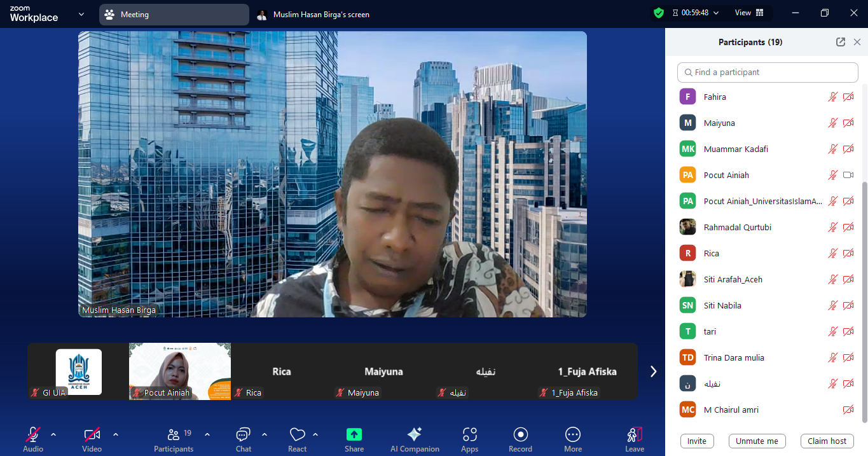Expand reactions options arrow next to React
Screen dimensions: 868x456
pos(315,435)
